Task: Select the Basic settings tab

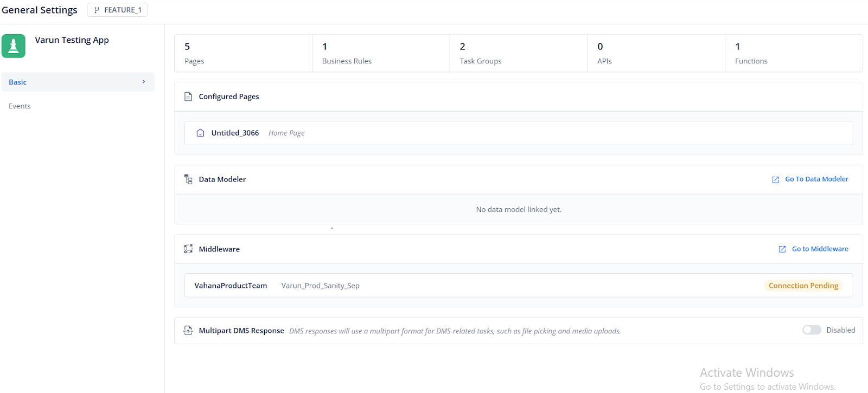Action: 18,82
